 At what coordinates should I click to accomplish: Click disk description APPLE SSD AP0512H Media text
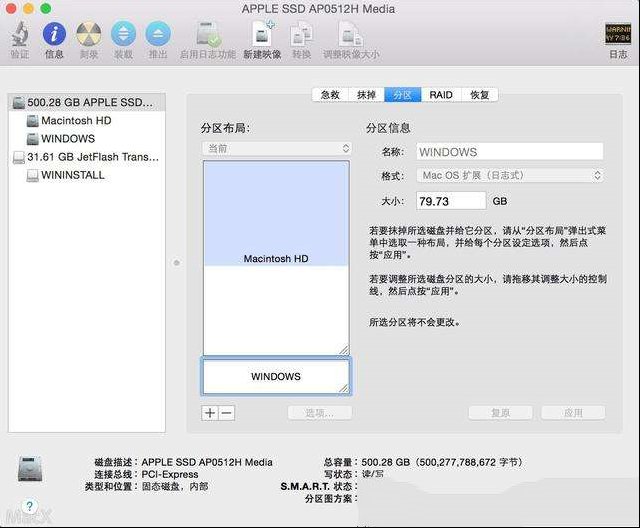click(x=207, y=462)
